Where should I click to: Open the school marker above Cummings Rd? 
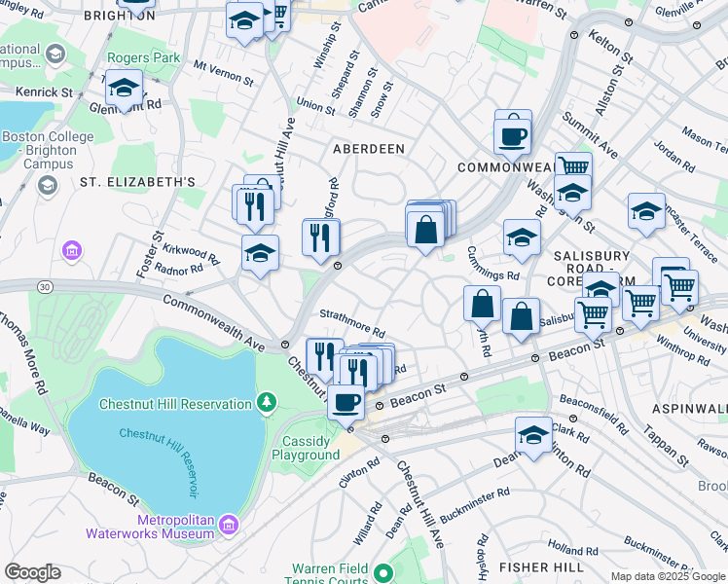[523, 239]
